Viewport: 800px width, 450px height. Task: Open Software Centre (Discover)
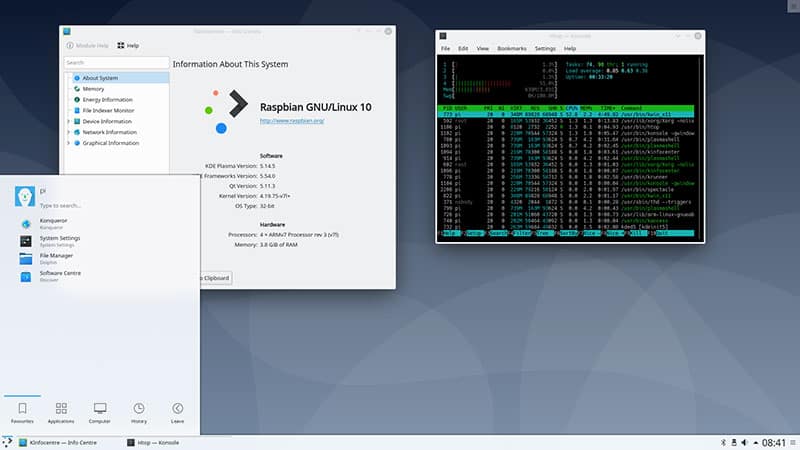pyautogui.click(x=60, y=274)
